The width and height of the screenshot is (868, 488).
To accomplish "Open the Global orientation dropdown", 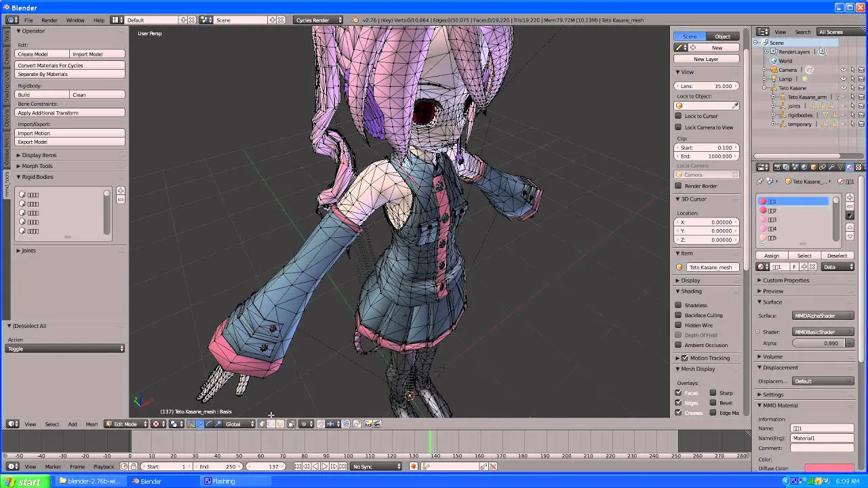I will 239,424.
